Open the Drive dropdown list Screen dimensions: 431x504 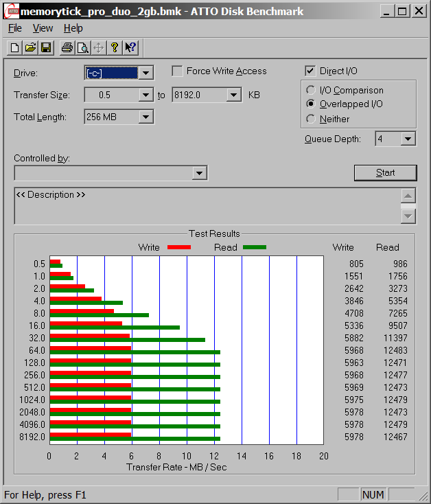pyautogui.click(x=145, y=73)
